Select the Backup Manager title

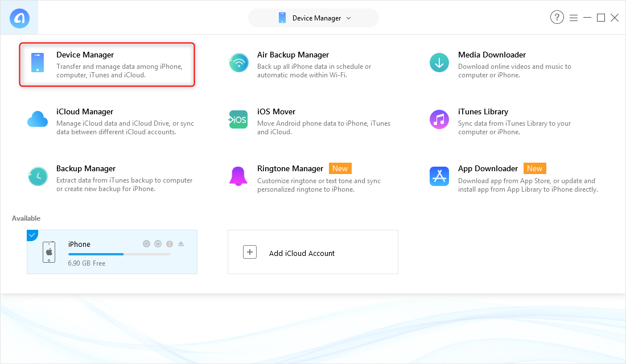click(x=86, y=168)
